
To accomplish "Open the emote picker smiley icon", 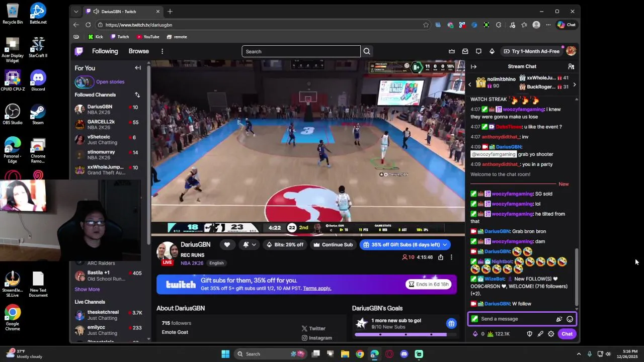I will tap(570, 319).
